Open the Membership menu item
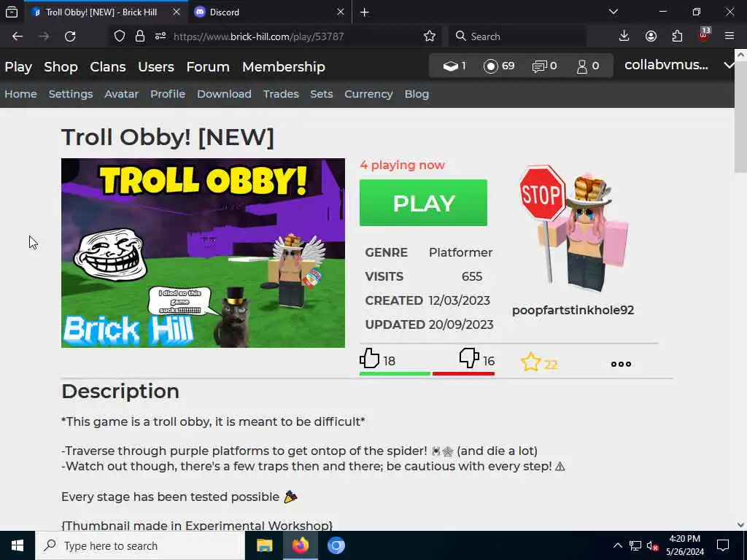The width and height of the screenshot is (747, 560). pyautogui.click(x=284, y=66)
